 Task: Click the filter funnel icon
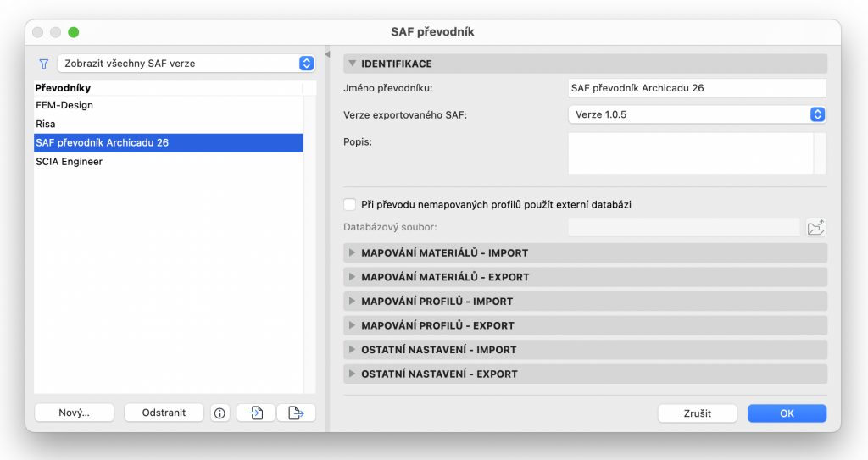(x=44, y=64)
